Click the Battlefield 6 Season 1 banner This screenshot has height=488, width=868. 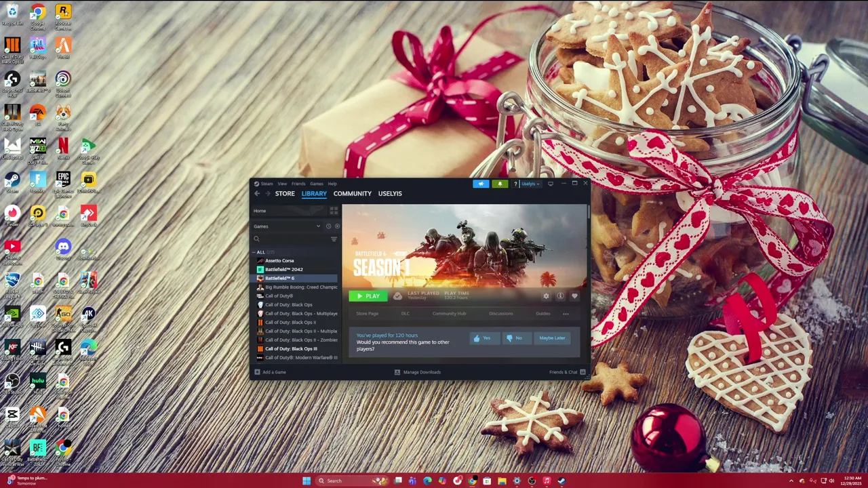[465, 246]
